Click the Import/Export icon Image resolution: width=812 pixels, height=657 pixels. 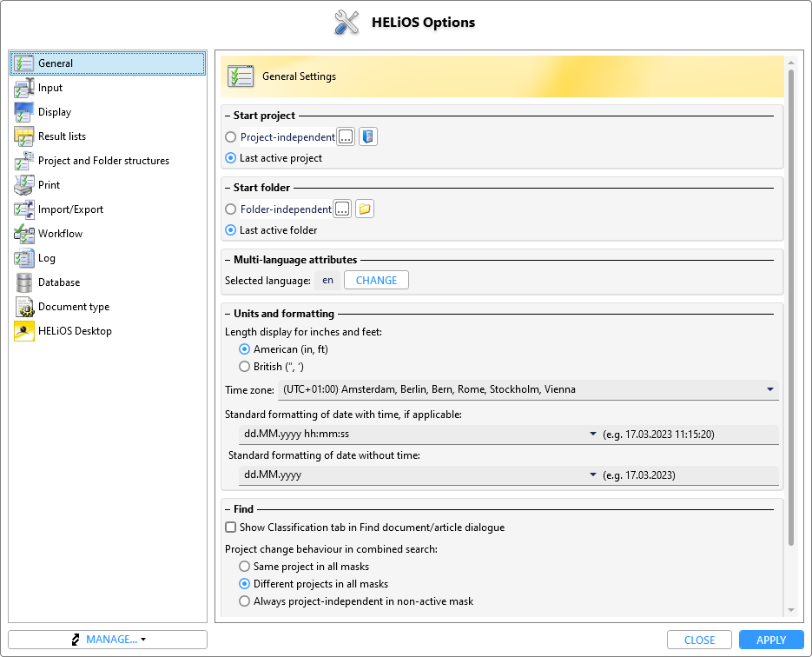(x=23, y=209)
